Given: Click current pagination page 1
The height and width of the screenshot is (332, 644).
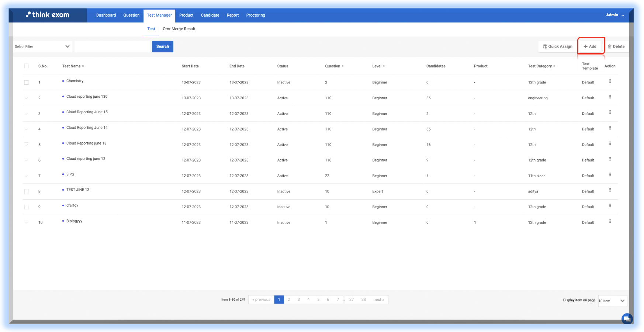Looking at the screenshot, I should pos(279,300).
